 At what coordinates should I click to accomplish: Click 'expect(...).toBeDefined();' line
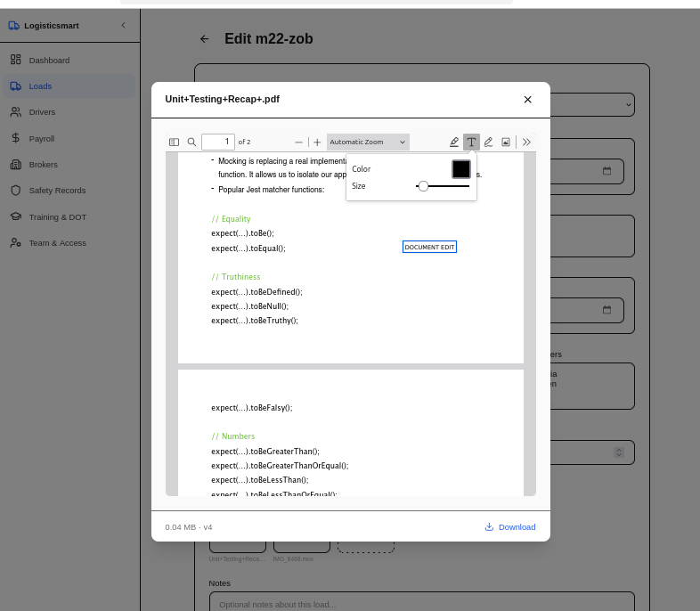pyautogui.click(x=256, y=292)
